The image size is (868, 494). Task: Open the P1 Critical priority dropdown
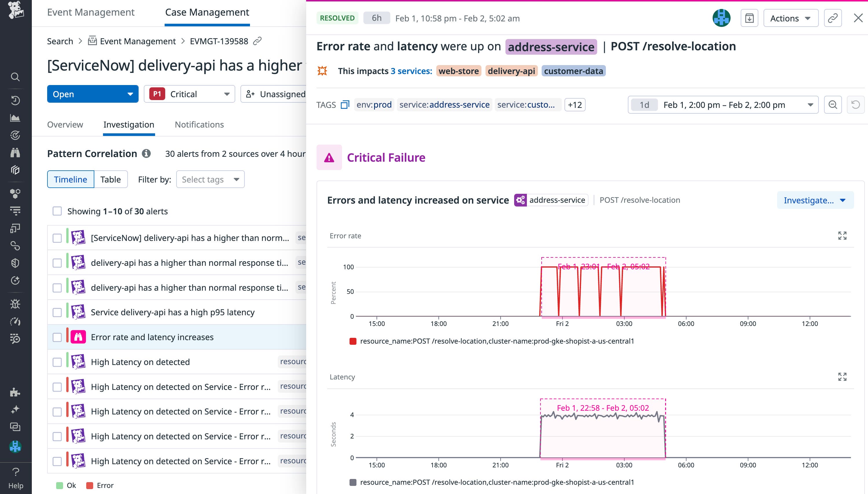tap(189, 94)
